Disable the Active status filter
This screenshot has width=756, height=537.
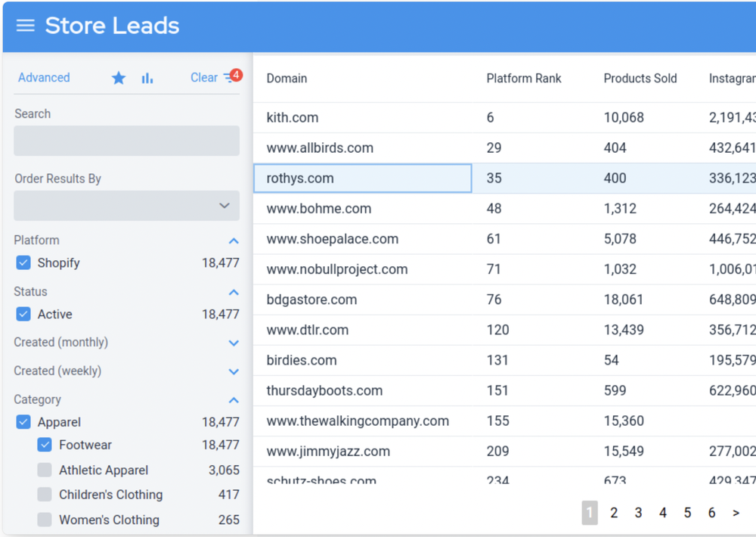(23, 314)
